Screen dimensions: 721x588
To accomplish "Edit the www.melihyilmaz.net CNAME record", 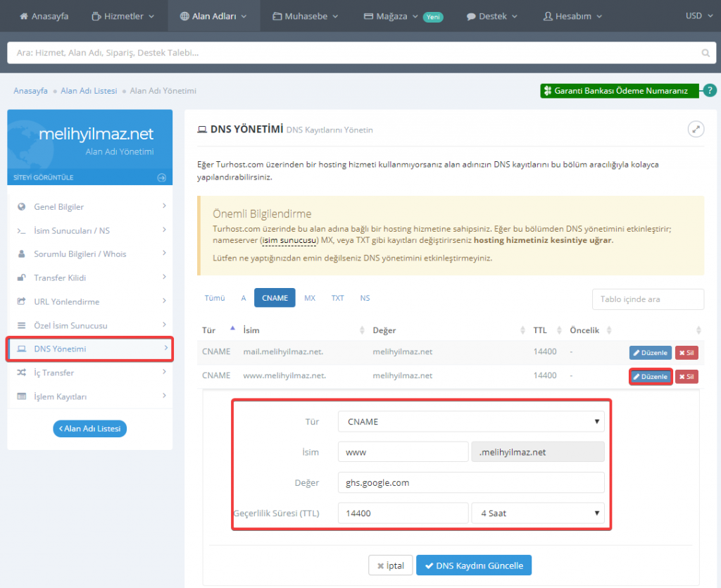I will [650, 377].
